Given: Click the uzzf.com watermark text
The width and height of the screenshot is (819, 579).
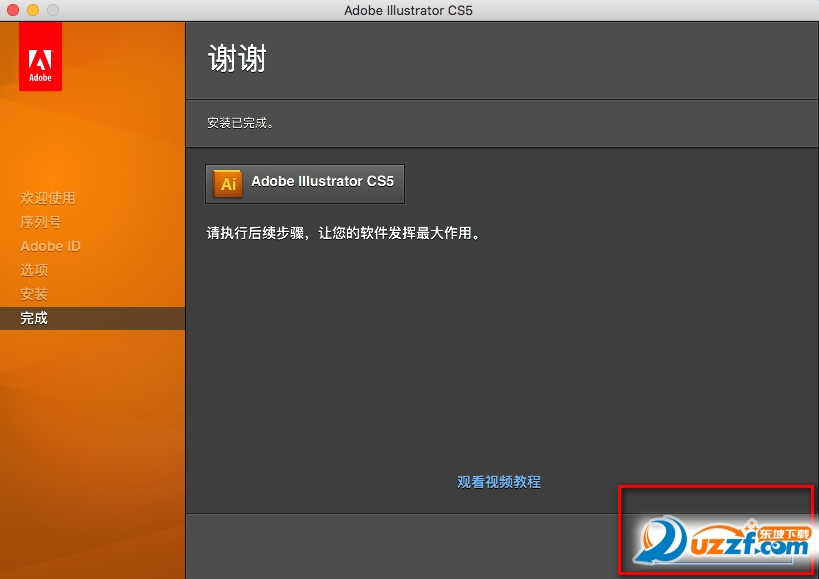Looking at the screenshot, I should coord(745,550).
